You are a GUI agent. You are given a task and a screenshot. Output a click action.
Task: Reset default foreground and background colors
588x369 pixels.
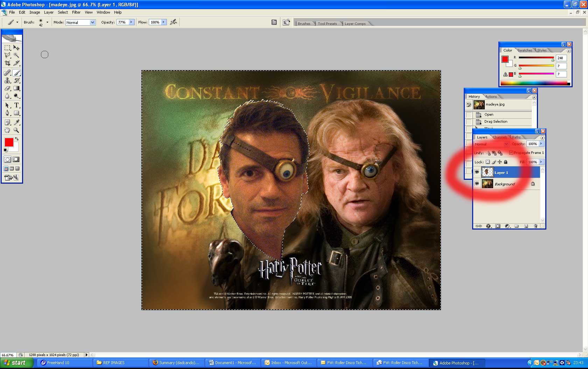coord(5,150)
